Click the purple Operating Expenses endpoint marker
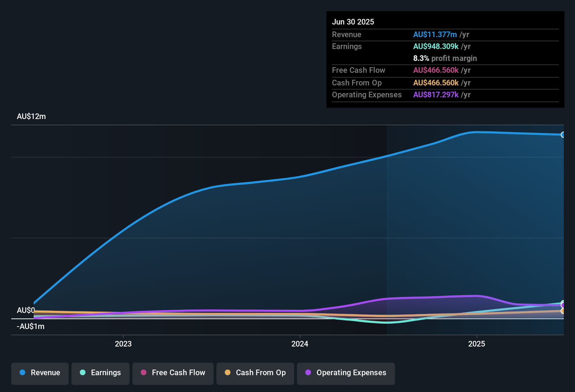The height and width of the screenshot is (392, 575). 563,305
